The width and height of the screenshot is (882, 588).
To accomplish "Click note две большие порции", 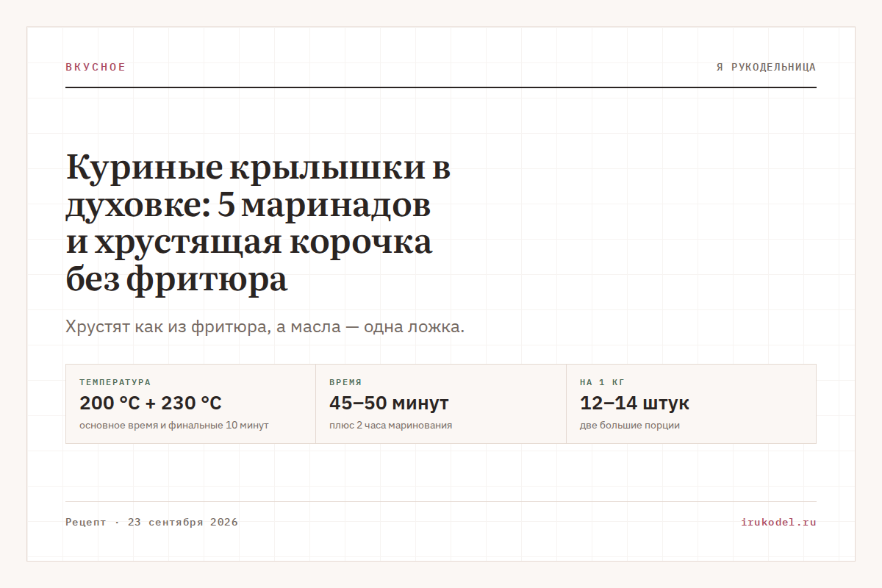I will pos(630,426).
